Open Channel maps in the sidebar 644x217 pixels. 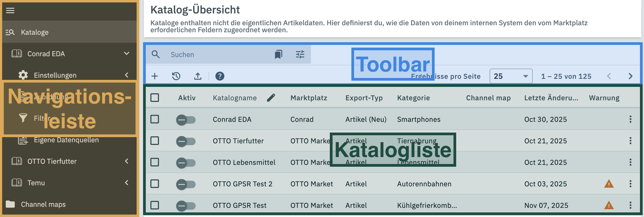click(69, 204)
